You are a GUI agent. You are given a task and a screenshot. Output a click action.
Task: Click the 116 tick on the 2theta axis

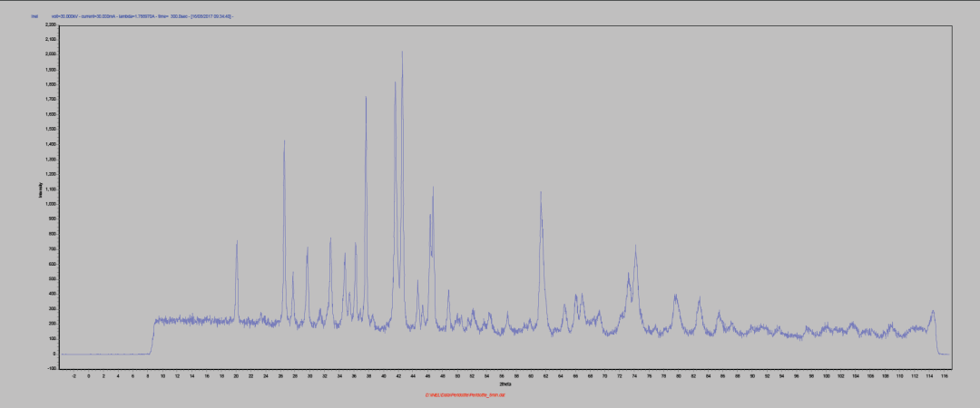click(x=944, y=376)
